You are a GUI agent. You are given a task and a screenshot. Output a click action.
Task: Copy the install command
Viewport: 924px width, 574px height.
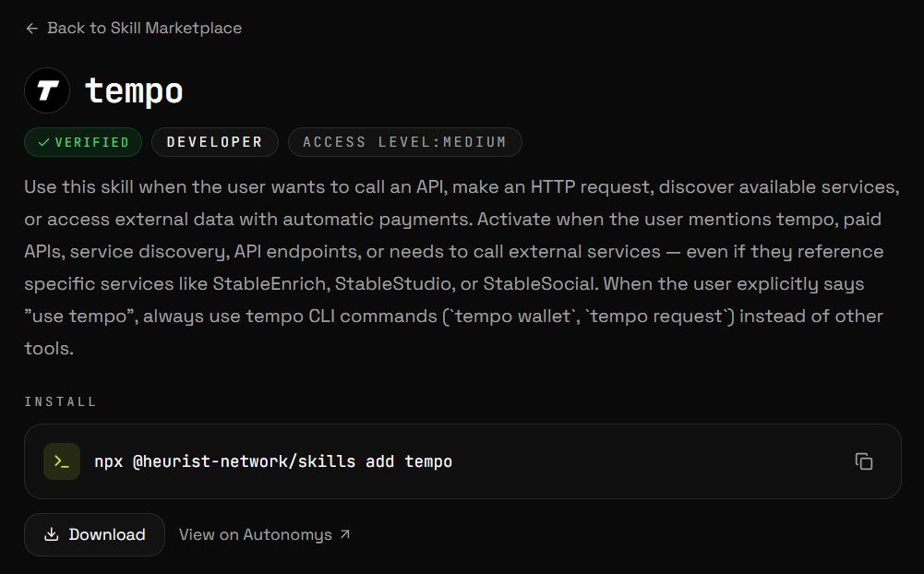point(864,461)
